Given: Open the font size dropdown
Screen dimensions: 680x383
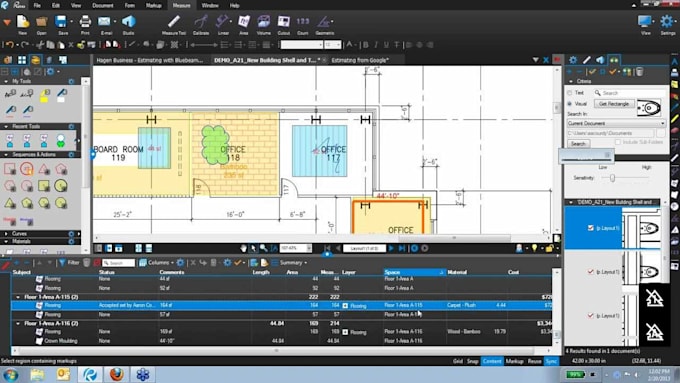Looking at the screenshot, I should coord(338,45).
